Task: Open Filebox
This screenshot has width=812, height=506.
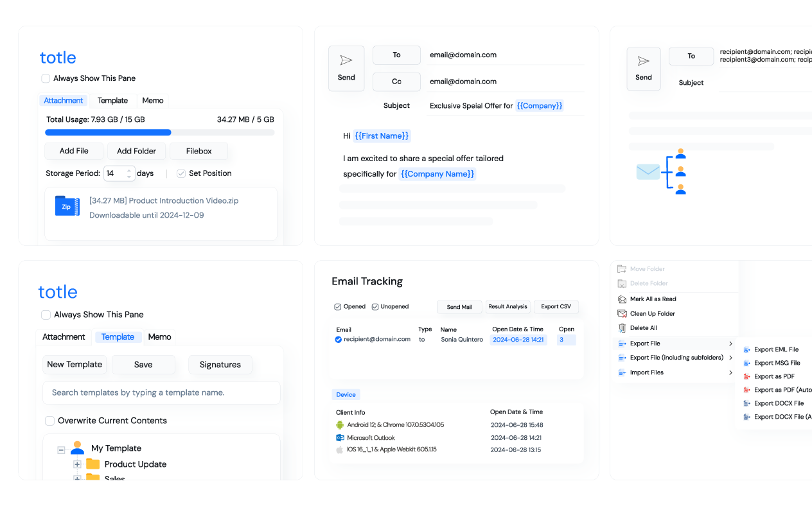Action: click(199, 151)
